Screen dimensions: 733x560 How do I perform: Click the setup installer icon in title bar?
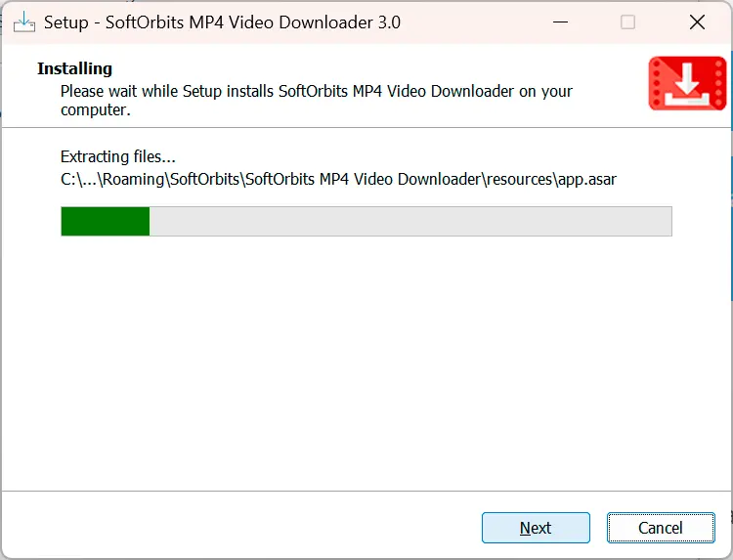coord(23,22)
